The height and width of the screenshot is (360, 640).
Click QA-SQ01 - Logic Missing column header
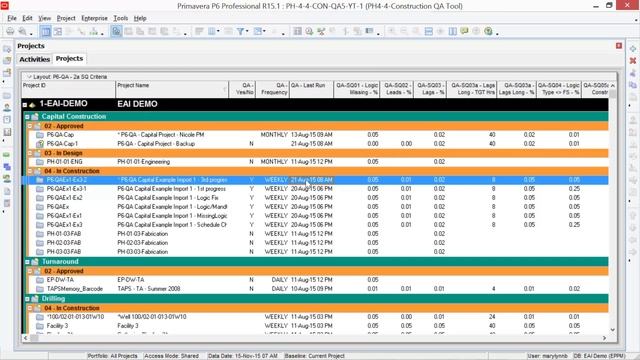coord(357,89)
